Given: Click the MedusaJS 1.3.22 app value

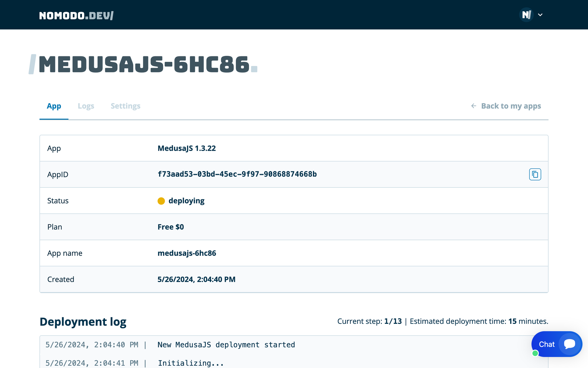Looking at the screenshot, I should (x=187, y=148).
